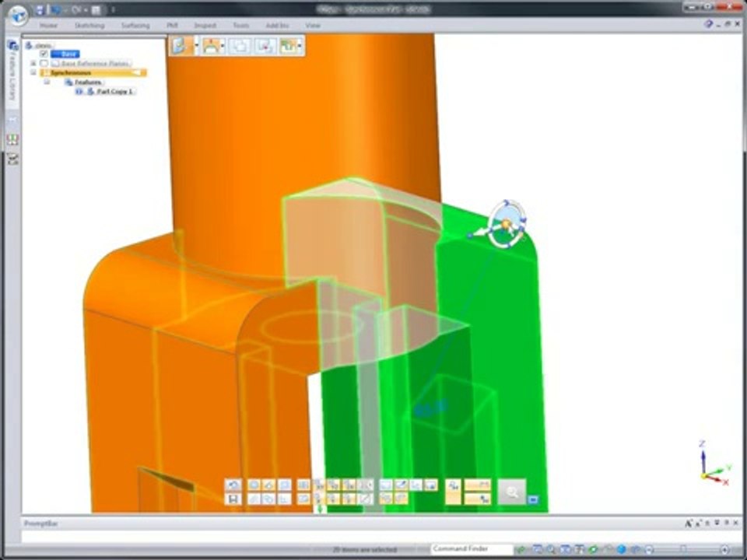Click the blue sphere view style icon
The height and width of the screenshot is (560, 747).
[x=622, y=550]
